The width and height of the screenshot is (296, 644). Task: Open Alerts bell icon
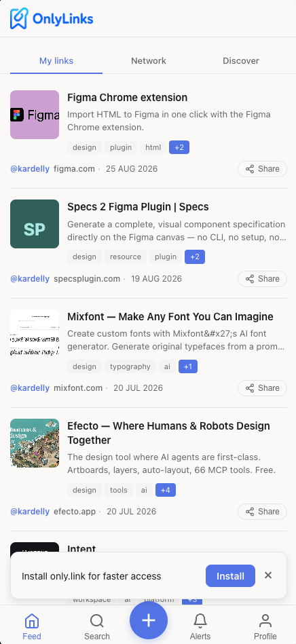point(200,621)
